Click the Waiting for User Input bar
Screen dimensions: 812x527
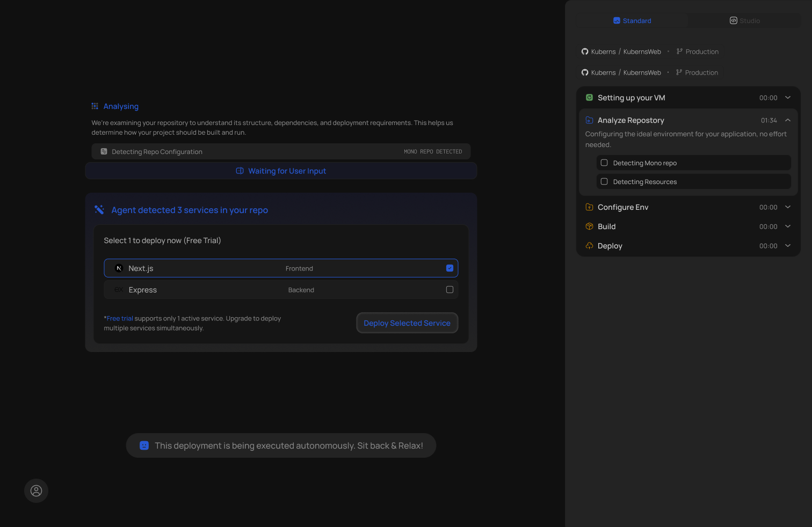pyautogui.click(x=281, y=171)
